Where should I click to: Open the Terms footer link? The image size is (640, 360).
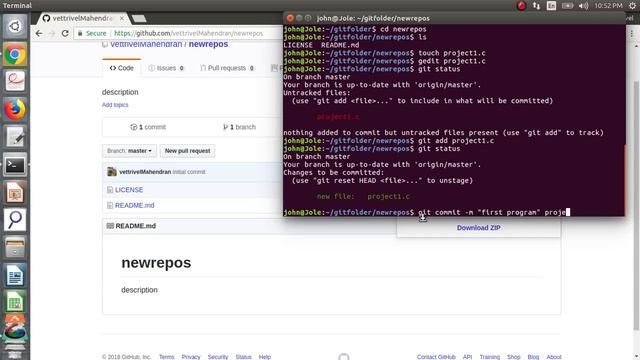[167, 357]
